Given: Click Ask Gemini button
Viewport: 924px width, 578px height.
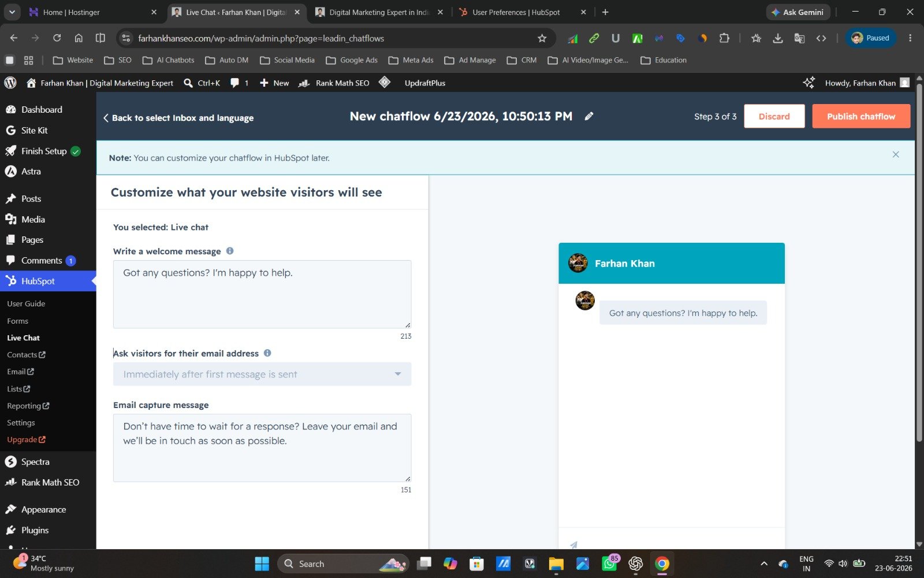Looking at the screenshot, I should click(798, 12).
